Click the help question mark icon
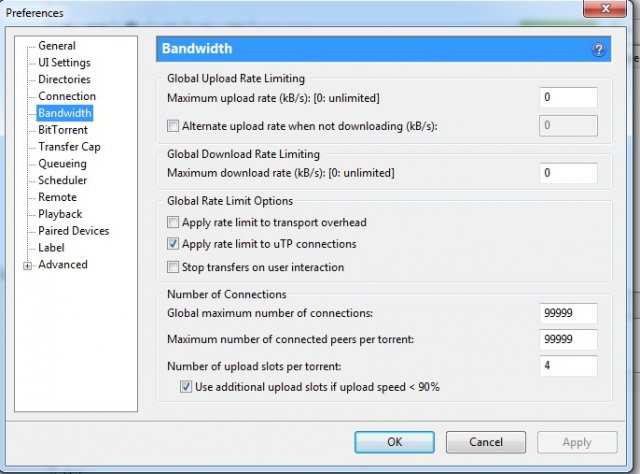The image size is (640, 474). coord(599,49)
